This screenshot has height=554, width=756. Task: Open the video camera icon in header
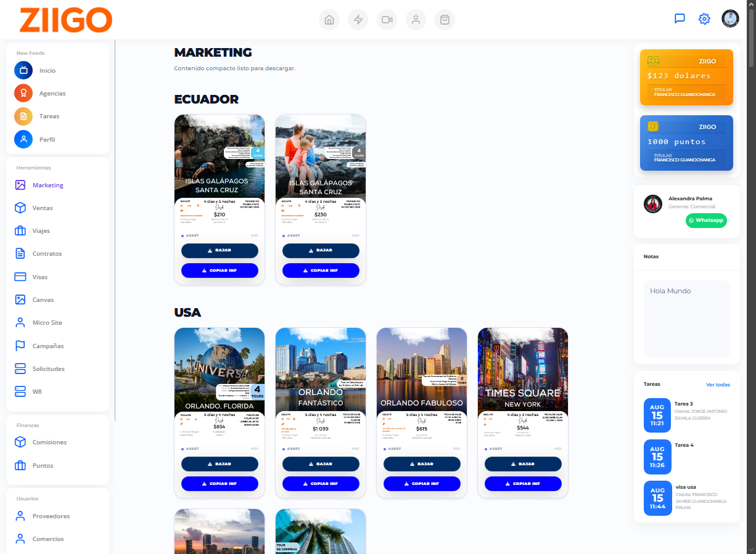[x=387, y=20]
